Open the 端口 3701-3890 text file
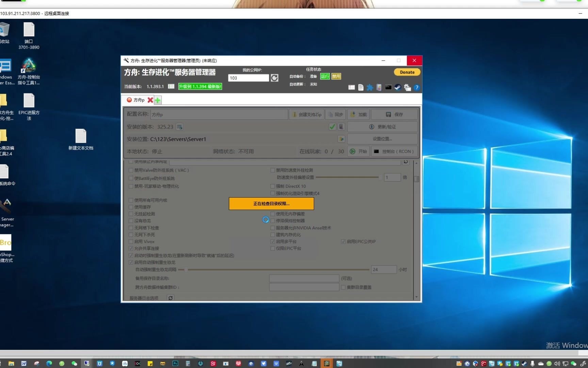Viewport: 588px width, 368px height. point(29,36)
